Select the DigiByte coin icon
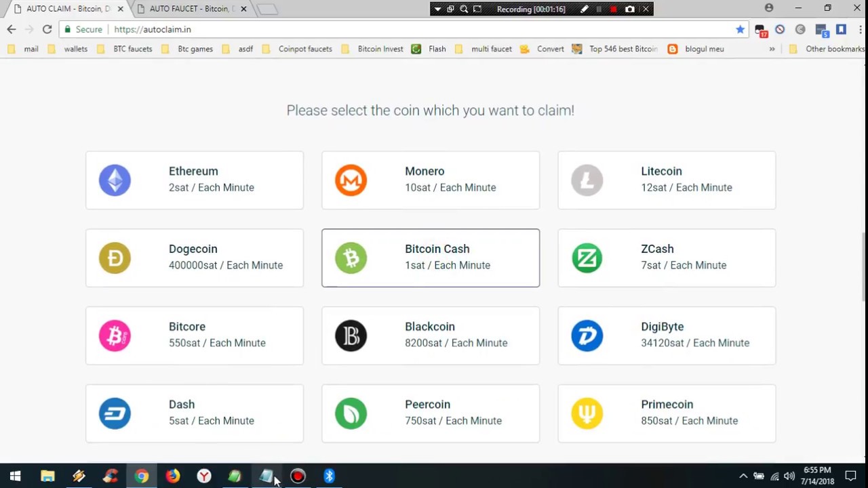This screenshot has width=868, height=488. coord(587,335)
